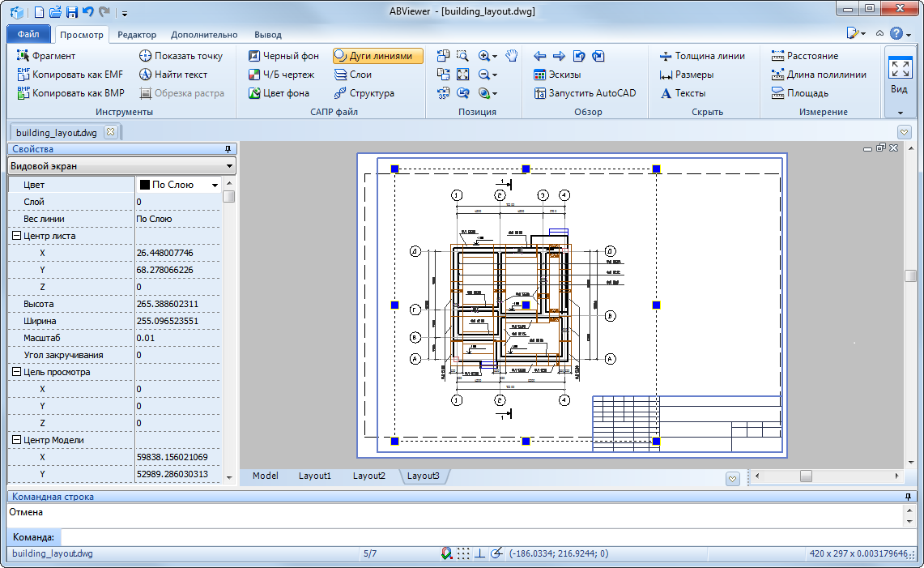Screen dimensions: 924x568
Task: Click the black color swatch in Цвет row
Action: click(145, 185)
